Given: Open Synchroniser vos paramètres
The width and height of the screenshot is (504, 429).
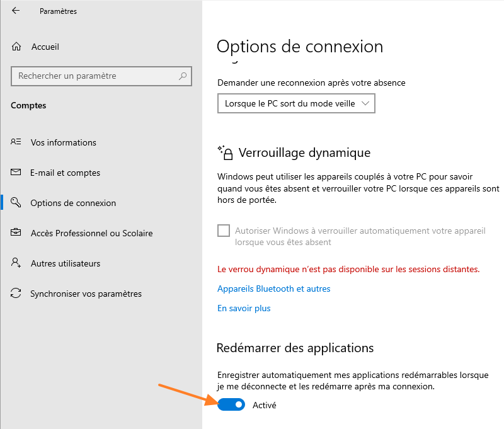Looking at the screenshot, I should (86, 294).
